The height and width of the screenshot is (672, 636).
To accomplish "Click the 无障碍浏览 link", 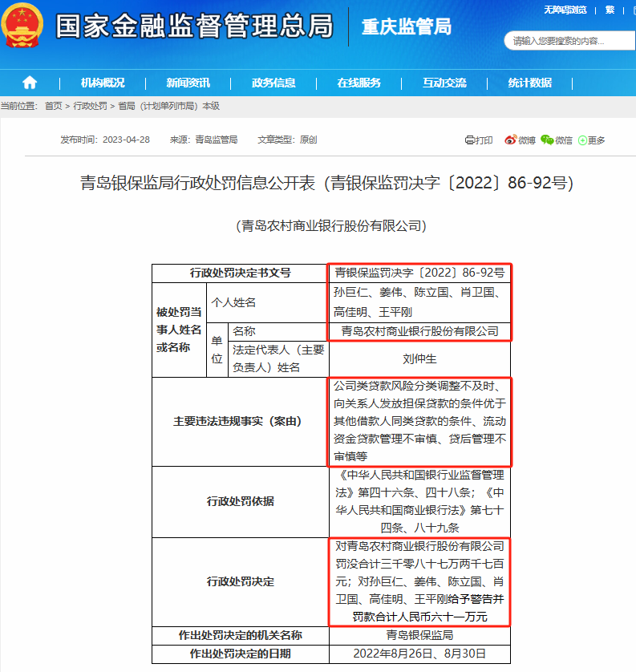I will [565, 10].
